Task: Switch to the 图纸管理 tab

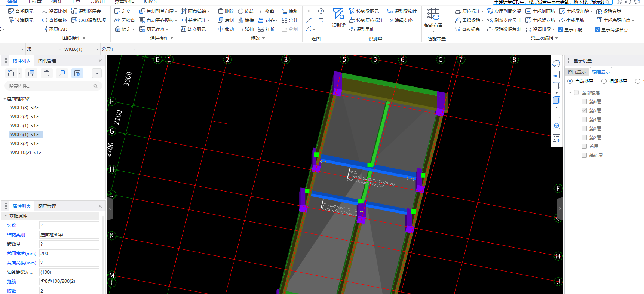Action: coord(47,61)
